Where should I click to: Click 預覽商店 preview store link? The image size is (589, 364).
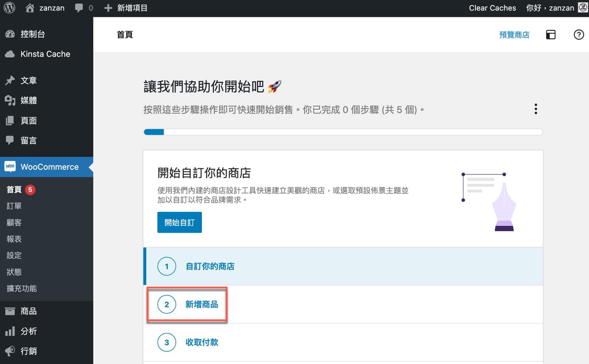click(x=514, y=35)
